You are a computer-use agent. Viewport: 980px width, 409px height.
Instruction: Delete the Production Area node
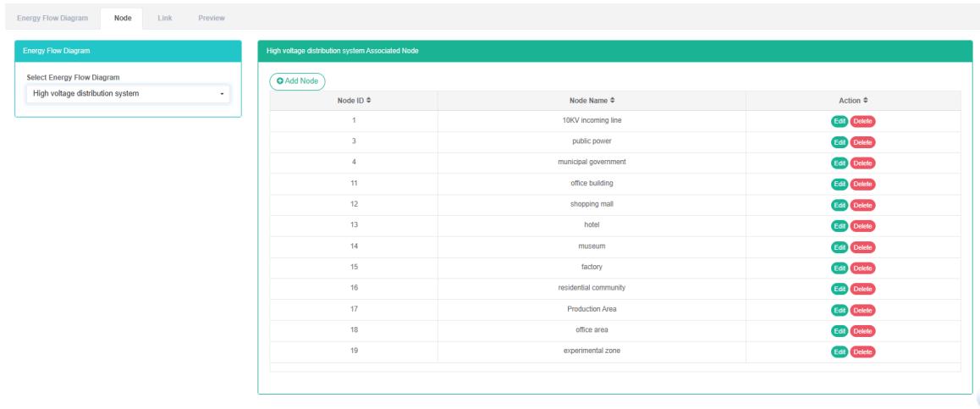click(x=862, y=310)
